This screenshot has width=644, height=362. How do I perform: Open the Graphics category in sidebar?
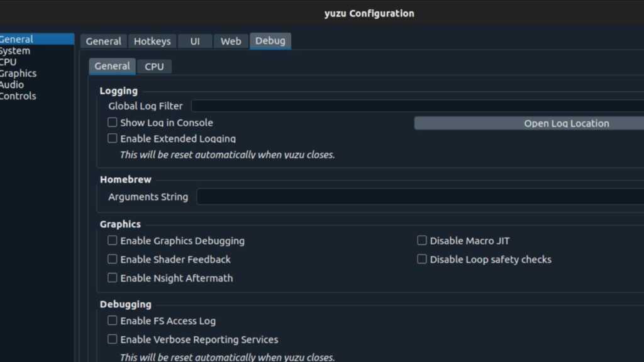pos(18,73)
